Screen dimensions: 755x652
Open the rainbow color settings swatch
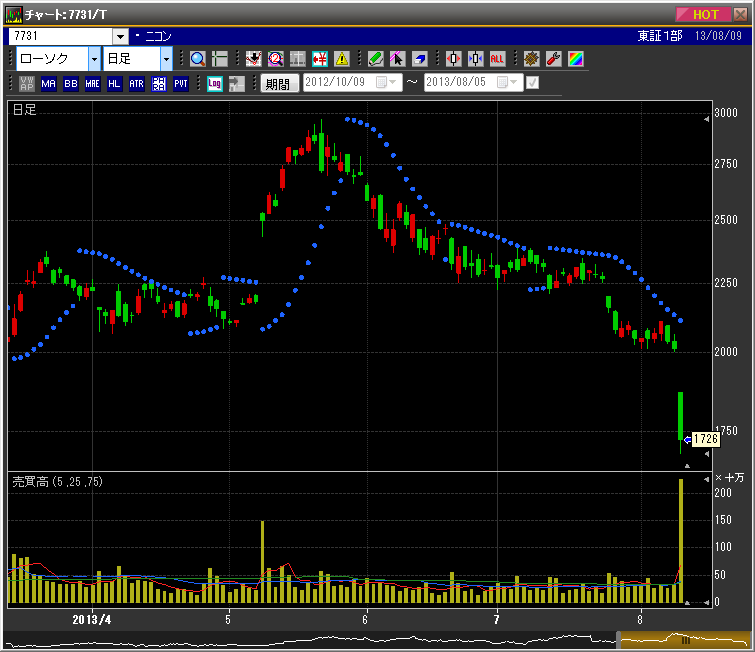pyautogui.click(x=575, y=59)
